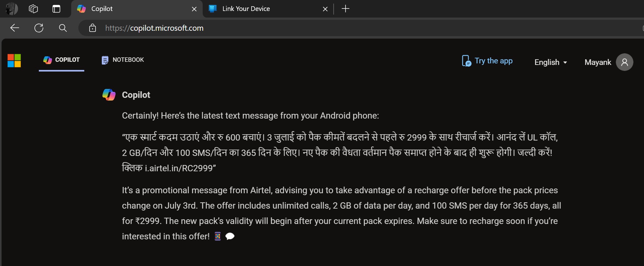Click the mobile phone emoji
The image size is (644, 266).
pyautogui.click(x=218, y=236)
